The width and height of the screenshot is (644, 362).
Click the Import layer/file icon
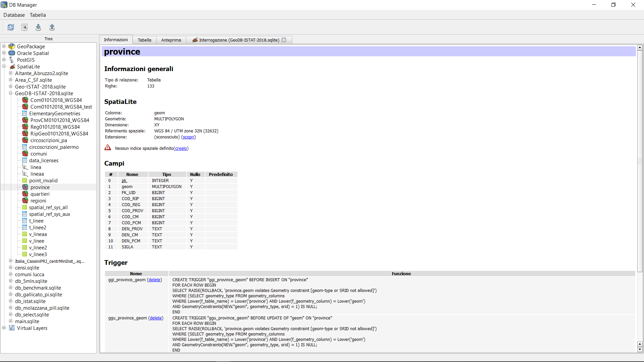coord(38,27)
